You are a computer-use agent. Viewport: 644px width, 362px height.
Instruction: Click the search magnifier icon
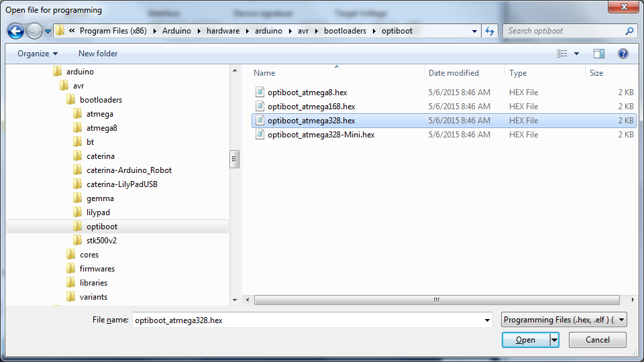629,31
